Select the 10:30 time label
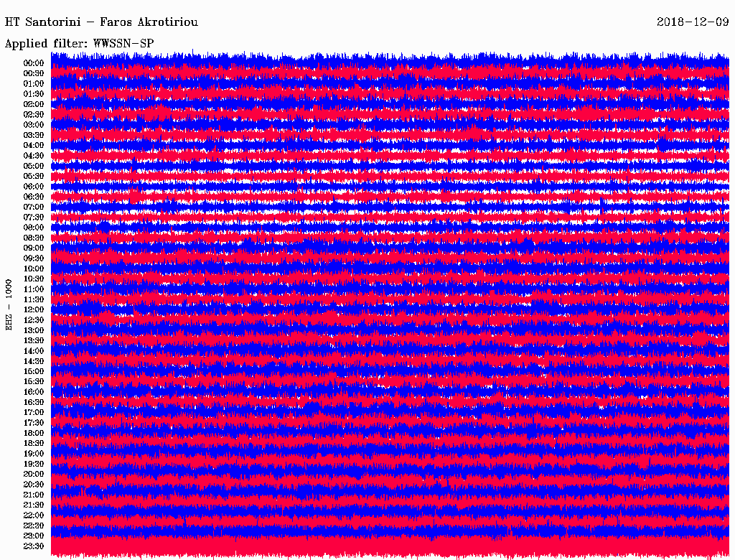Image resolution: width=735 pixels, height=560 pixels. [x=34, y=279]
